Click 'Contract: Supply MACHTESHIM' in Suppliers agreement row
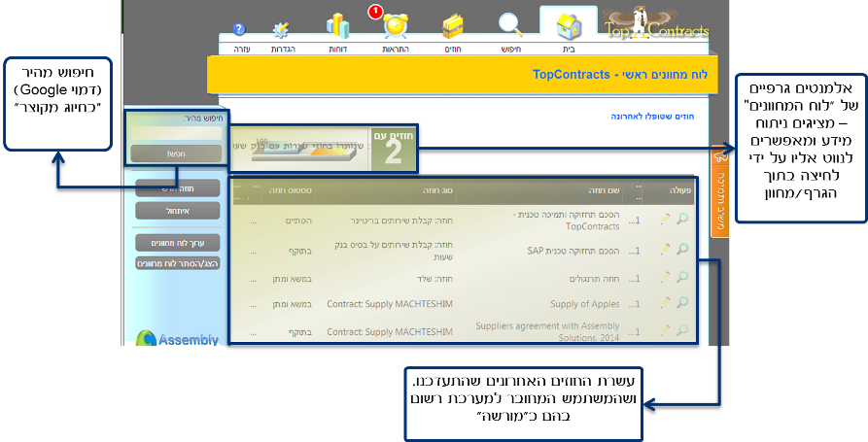Viewport: 868px width, 442px height. coord(390,332)
